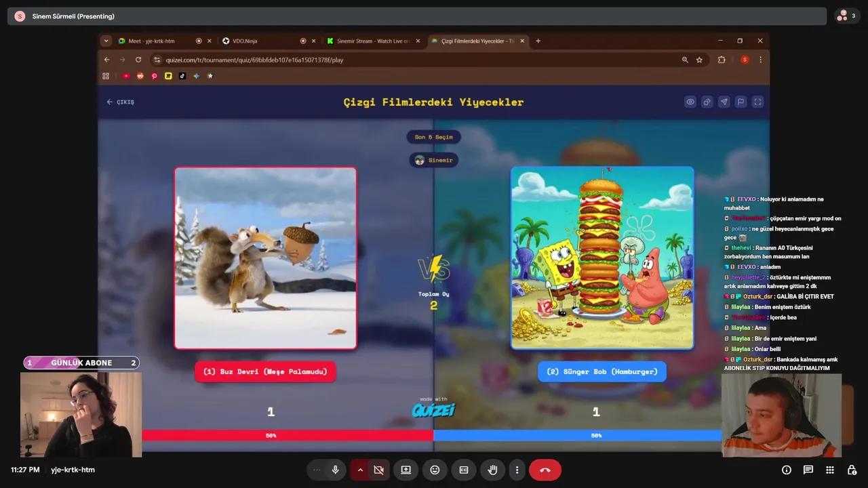Click the Sinemir user badge
The height and width of the screenshot is (488, 868).
pyautogui.click(x=433, y=160)
